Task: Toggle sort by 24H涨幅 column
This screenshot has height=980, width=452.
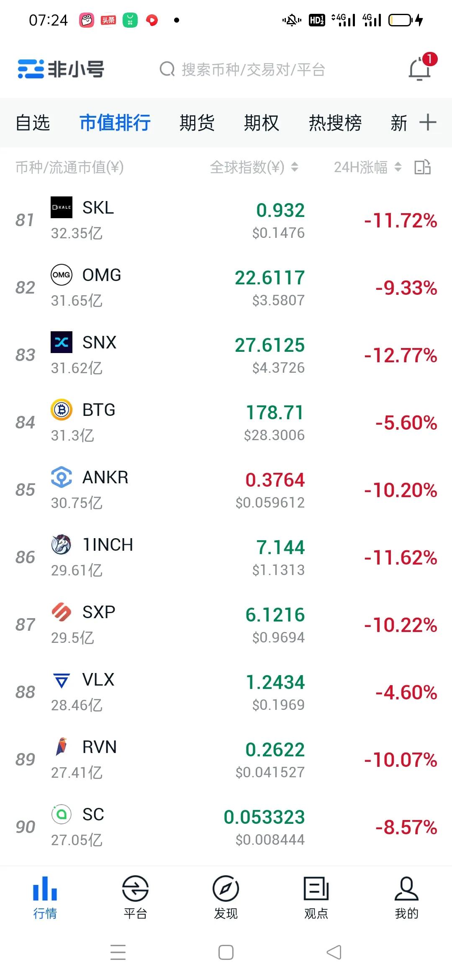Action: click(x=367, y=167)
